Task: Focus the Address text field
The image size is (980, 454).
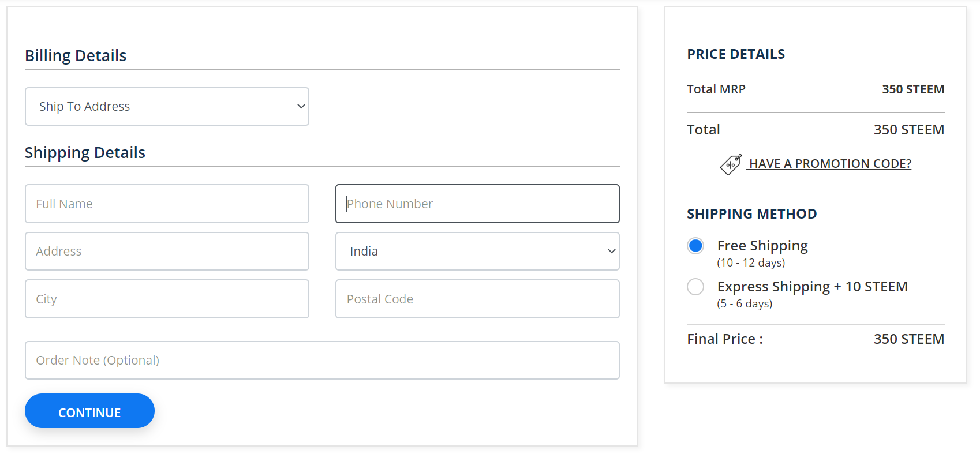Action: pyautogui.click(x=167, y=252)
